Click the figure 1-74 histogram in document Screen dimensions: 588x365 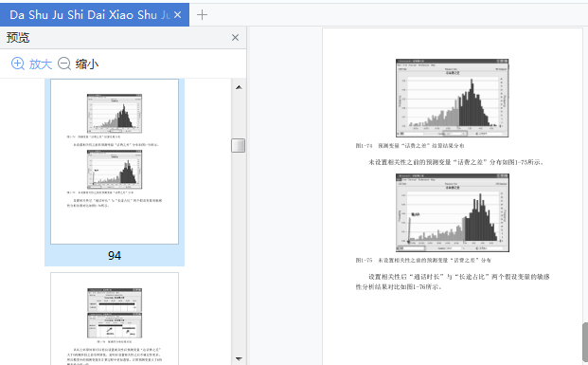pos(453,98)
